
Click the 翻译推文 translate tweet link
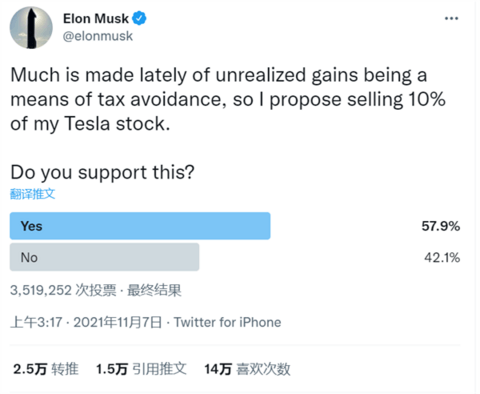coord(32,194)
